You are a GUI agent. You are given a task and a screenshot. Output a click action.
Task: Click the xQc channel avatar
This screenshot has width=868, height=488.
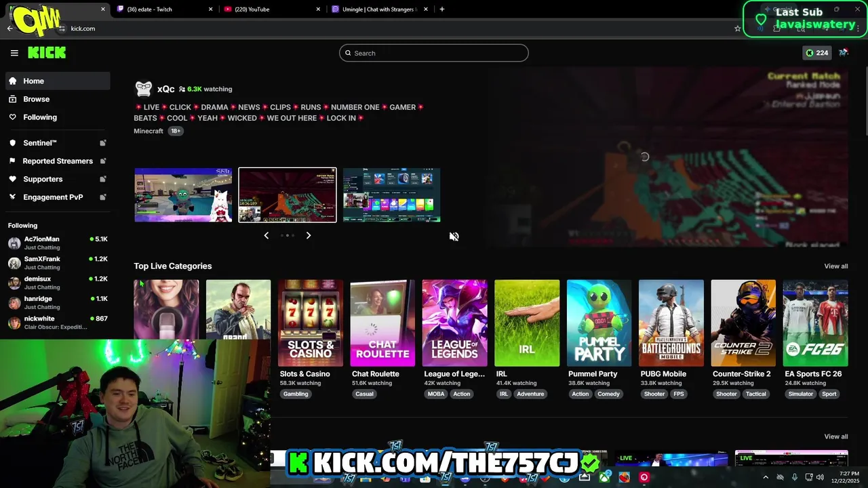pos(144,89)
